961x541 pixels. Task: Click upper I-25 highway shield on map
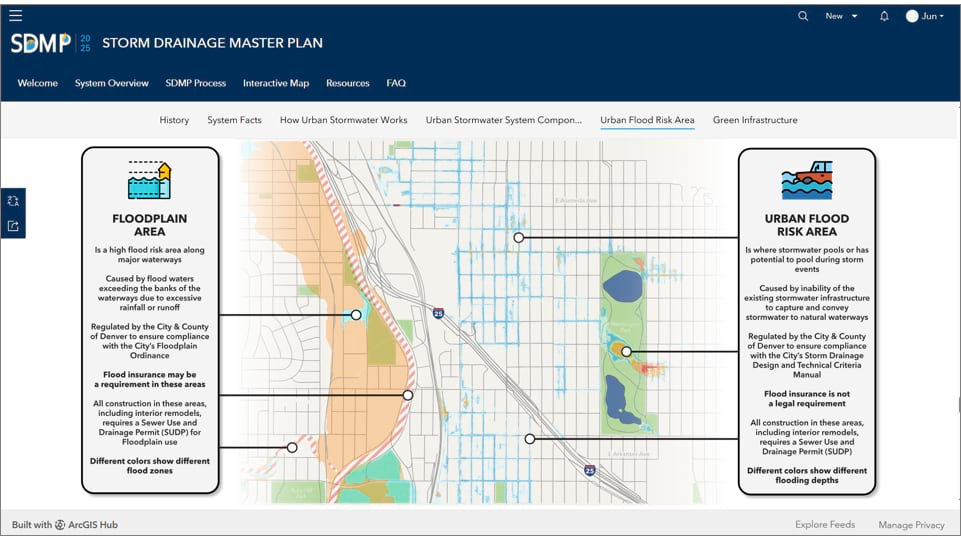click(x=438, y=313)
